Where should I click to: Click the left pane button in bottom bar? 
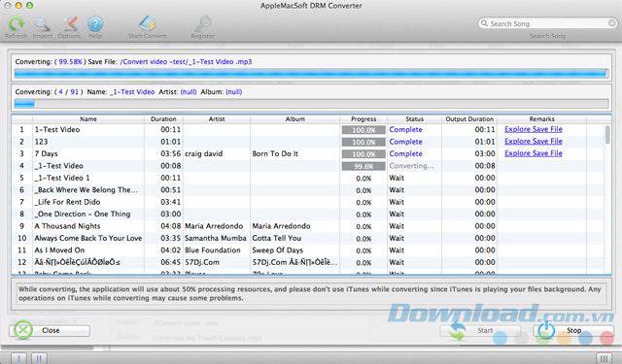coord(18,358)
